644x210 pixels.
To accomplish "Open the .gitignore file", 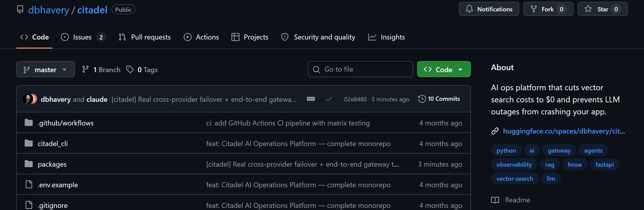I will (x=53, y=205).
